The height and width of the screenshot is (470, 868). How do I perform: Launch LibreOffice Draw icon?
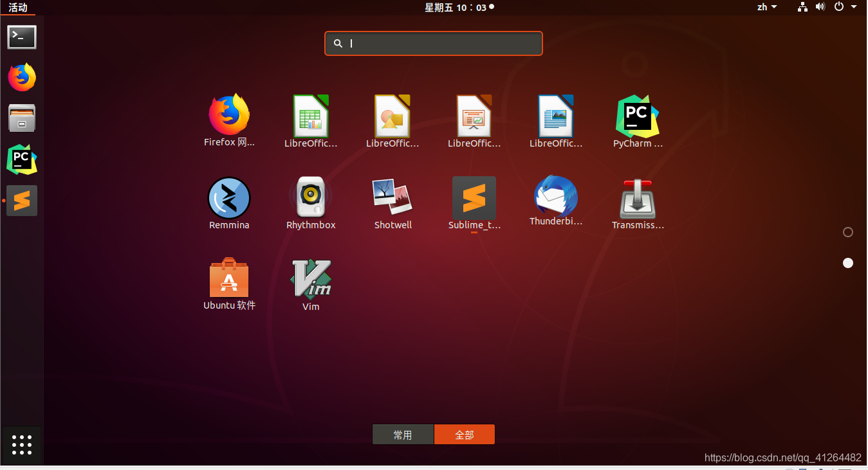[x=392, y=116]
